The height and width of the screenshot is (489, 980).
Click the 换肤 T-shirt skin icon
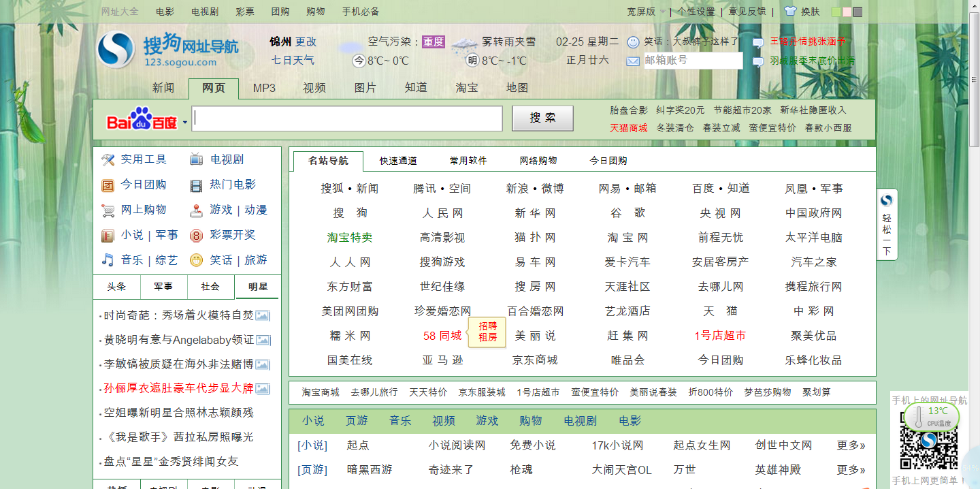[x=790, y=12]
